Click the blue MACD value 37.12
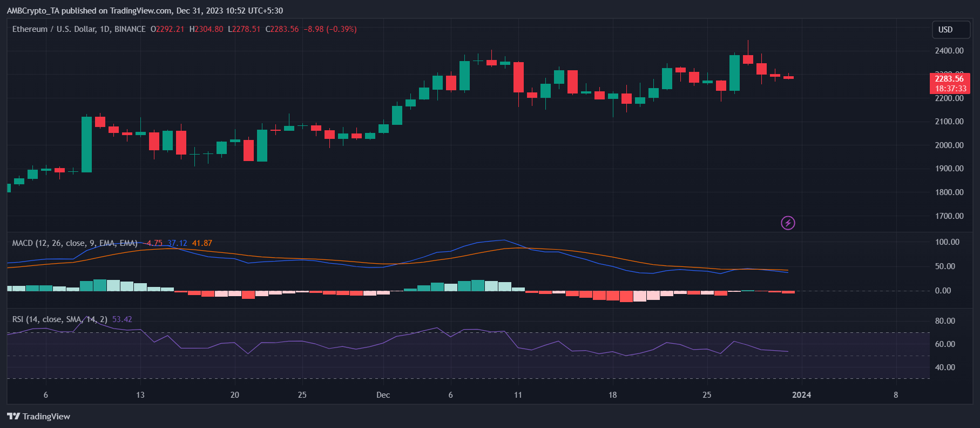 [177, 243]
